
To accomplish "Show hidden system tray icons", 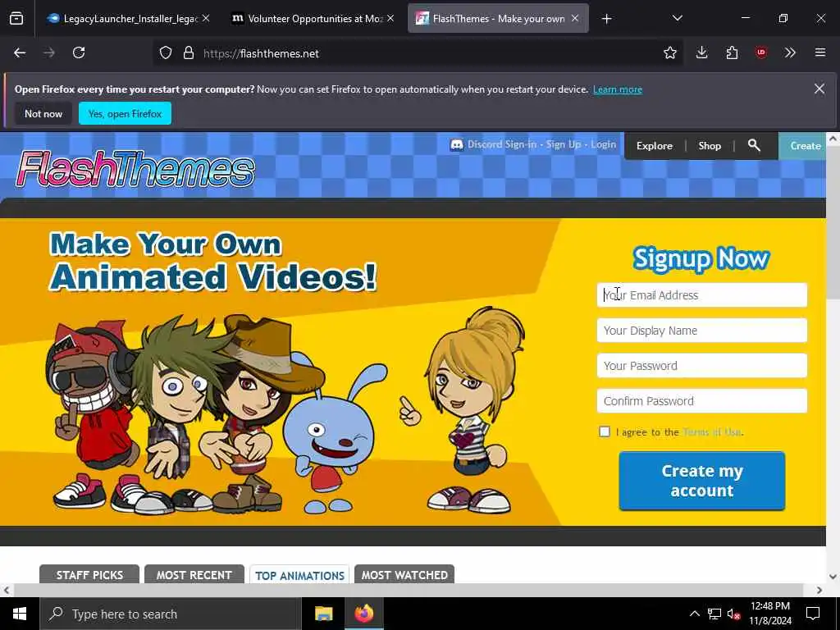I will coord(694,614).
